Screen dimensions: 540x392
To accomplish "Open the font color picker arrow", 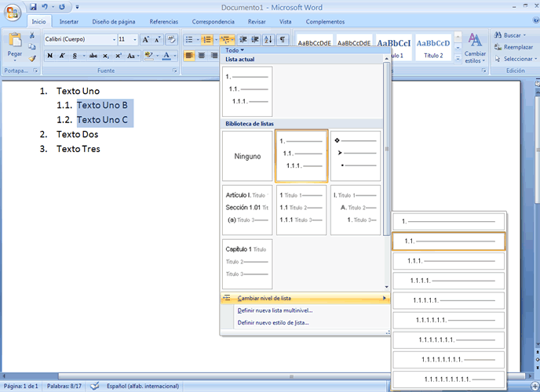I will (x=177, y=56).
